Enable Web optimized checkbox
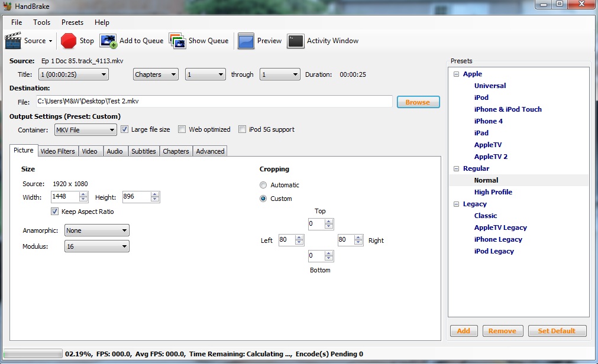The image size is (598, 364). point(182,129)
